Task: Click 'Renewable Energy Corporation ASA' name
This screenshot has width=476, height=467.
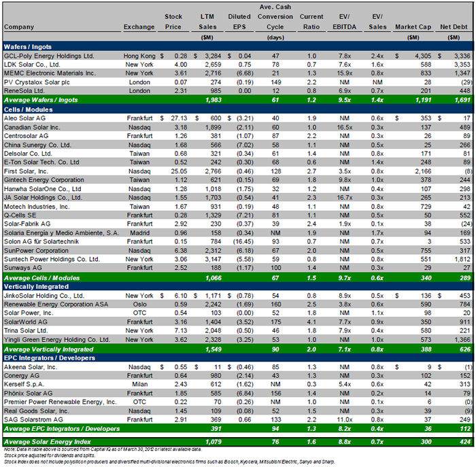Action: [x=56, y=305]
